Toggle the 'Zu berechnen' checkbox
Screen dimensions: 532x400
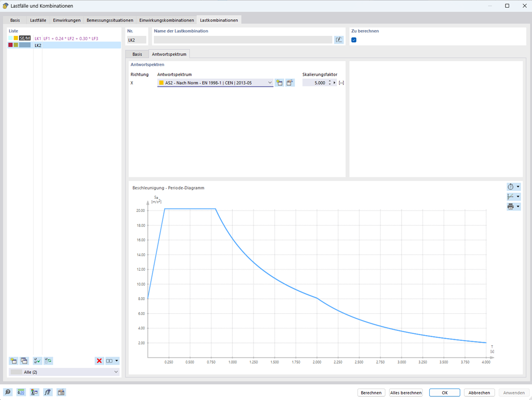[x=354, y=39]
